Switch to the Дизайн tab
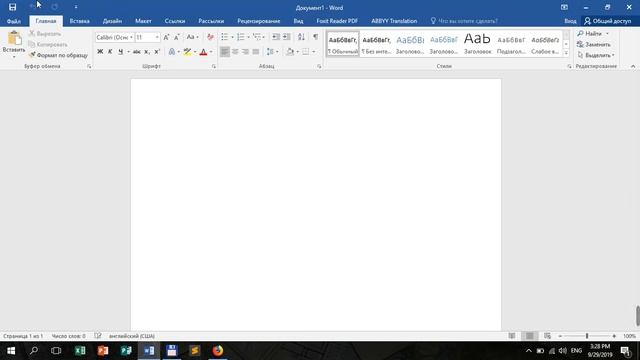Viewport: 640px width, 360px height. (112, 21)
